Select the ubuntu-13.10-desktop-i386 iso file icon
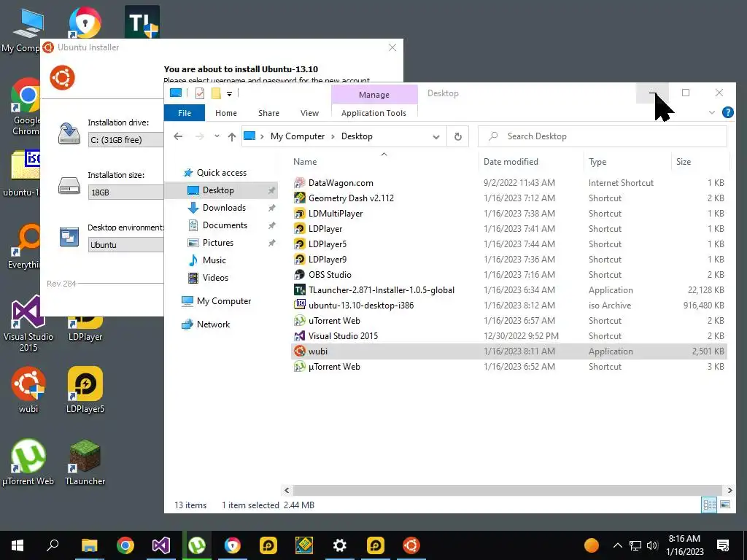The width and height of the screenshot is (747, 560). pos(300,306)
